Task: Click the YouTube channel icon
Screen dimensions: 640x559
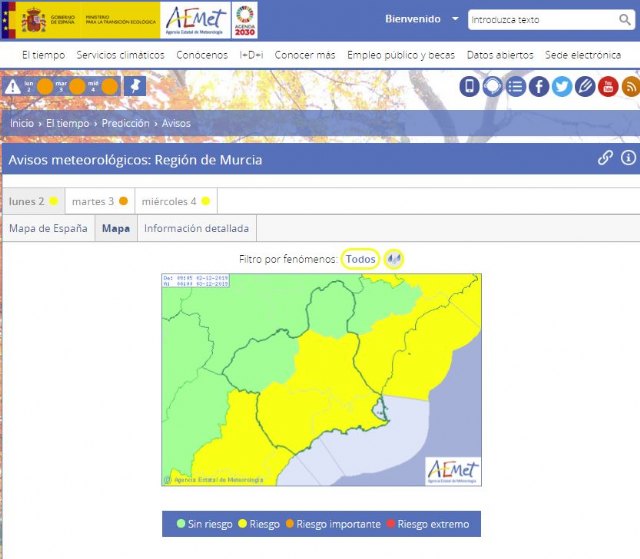Action: (x=608, y=87)
